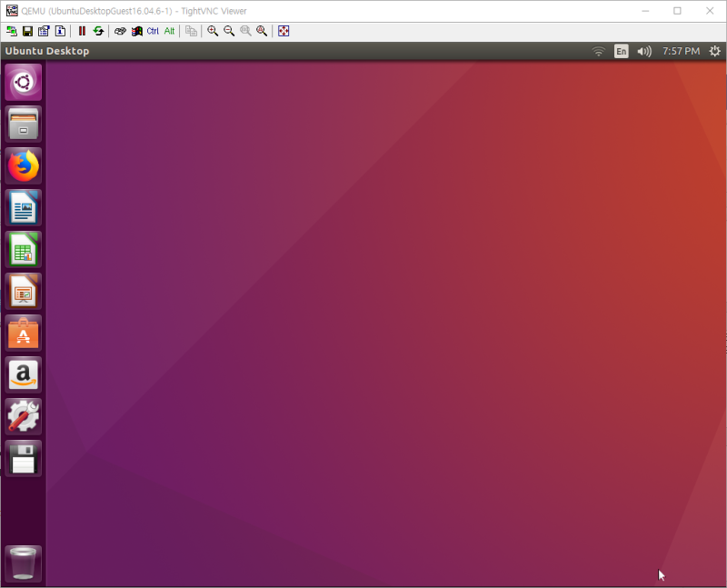Open the clock menu showing 7:57 PM
Image resolution: width=727 pixels, height=588 pixels.
[681, 51]
